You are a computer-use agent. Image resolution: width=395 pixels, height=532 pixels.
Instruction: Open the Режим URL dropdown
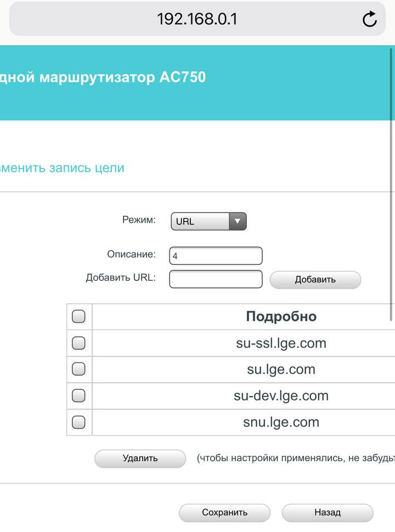(208, 222)
